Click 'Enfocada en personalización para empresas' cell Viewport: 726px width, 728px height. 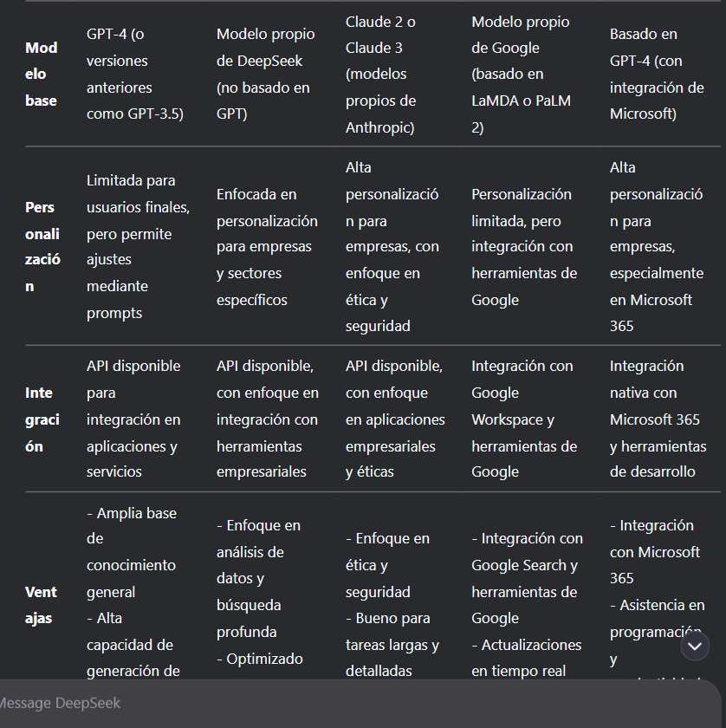click(x=268, y=246)
